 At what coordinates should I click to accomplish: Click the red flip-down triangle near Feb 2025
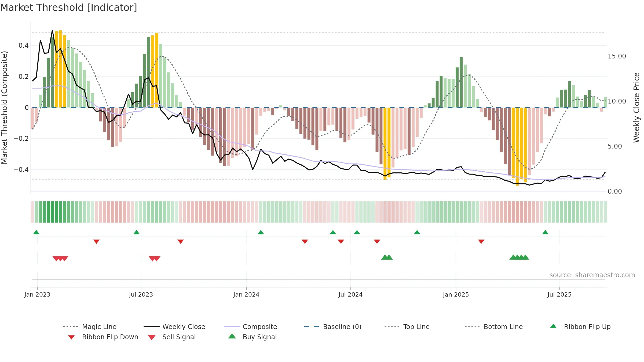(x=481, y=242)
